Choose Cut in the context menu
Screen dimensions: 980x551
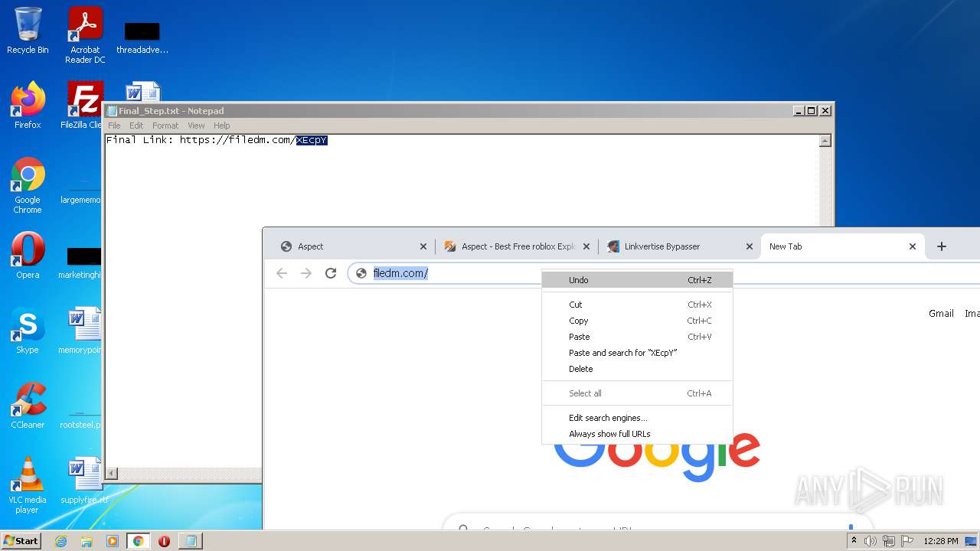point(637,305)
